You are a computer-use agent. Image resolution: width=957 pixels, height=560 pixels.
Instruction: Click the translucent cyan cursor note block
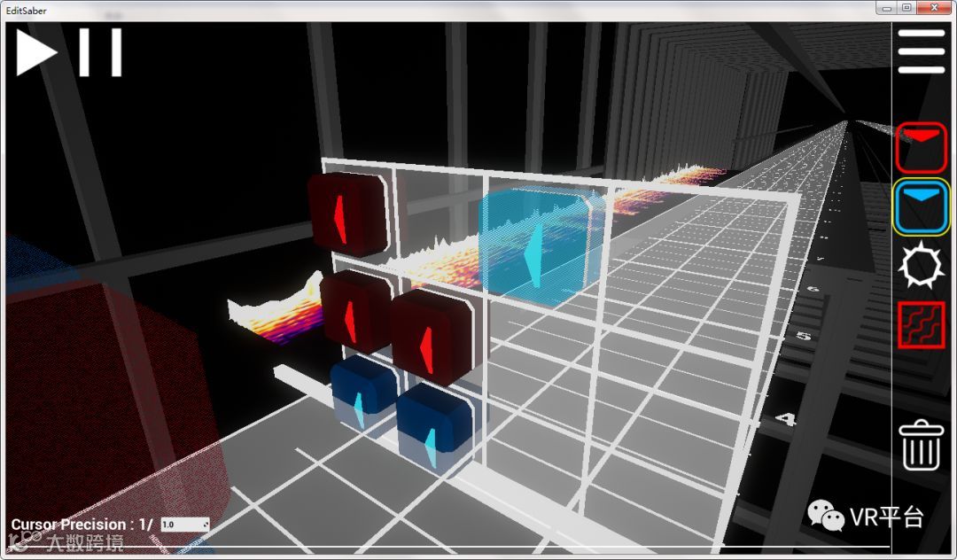(541, 247)
